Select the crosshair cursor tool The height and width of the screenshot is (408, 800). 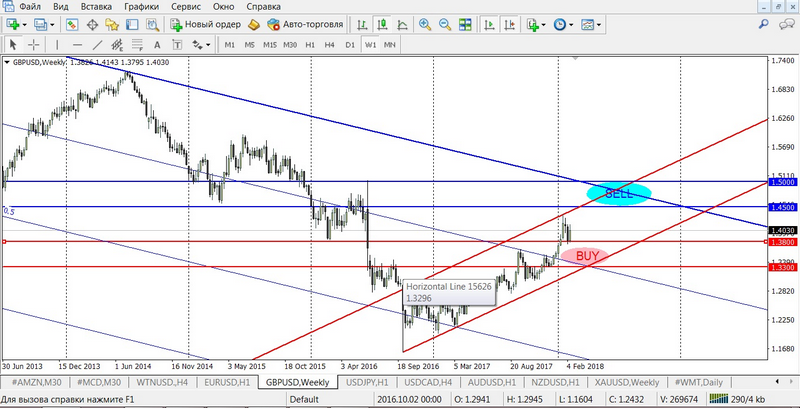[33, 45]
